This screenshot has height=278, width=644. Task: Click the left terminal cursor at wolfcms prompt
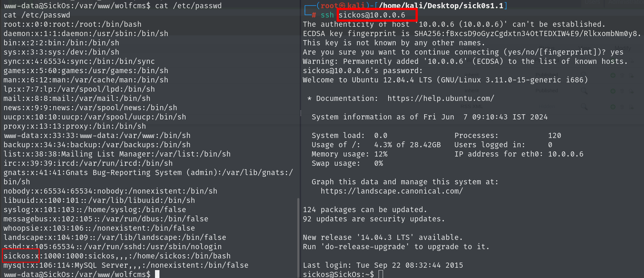(157, 274)
